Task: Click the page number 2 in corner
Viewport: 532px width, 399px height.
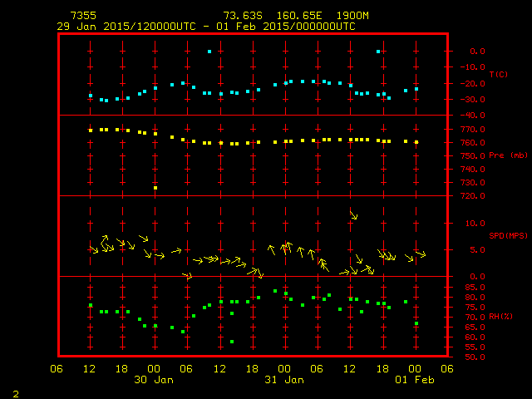Action: pos(16,394)
